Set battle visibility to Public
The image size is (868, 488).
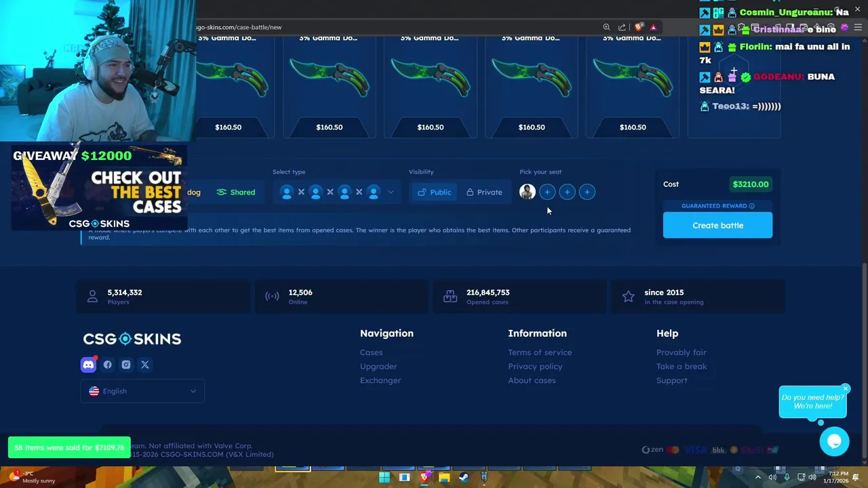tap(434, 192)
